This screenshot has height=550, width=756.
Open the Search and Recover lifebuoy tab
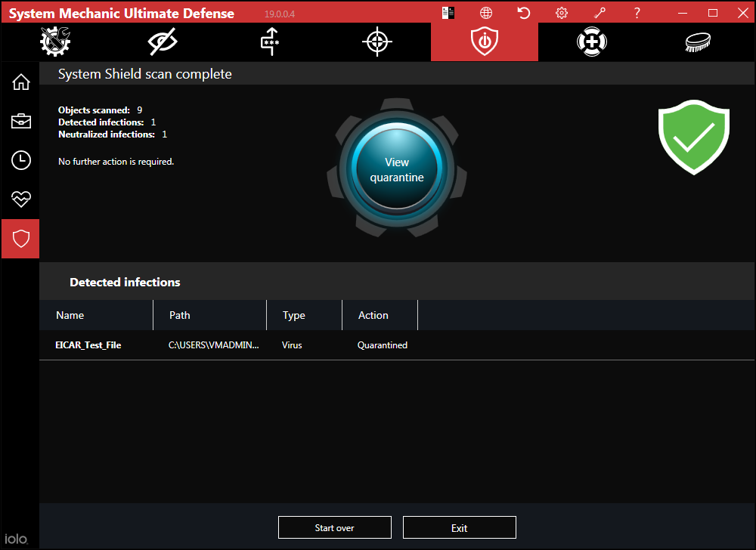tap(592, 42)
